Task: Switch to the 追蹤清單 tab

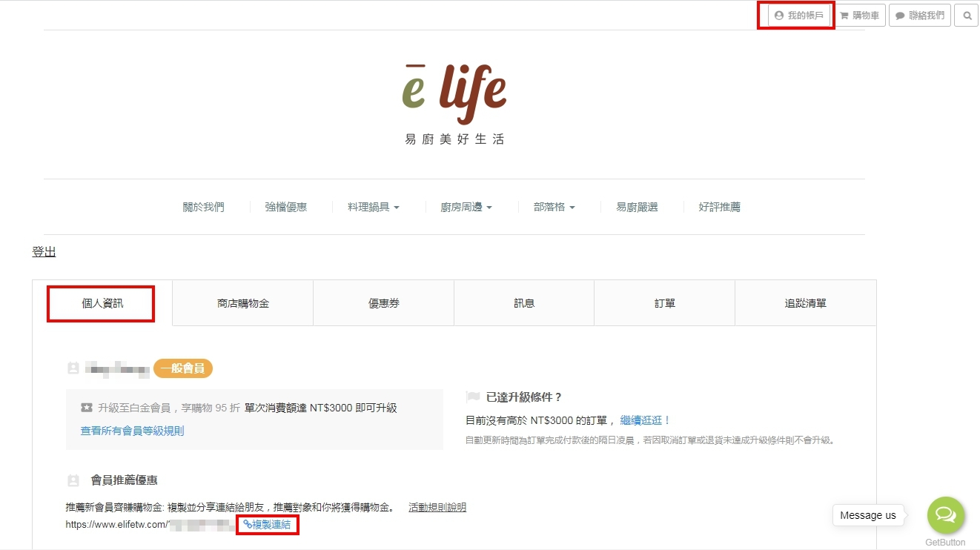Action: [806, 303]
